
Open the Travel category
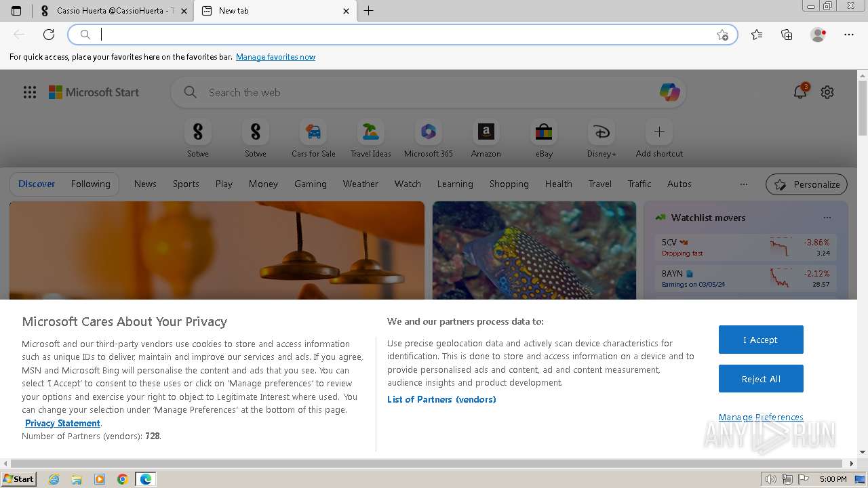[x=600, y=184]
